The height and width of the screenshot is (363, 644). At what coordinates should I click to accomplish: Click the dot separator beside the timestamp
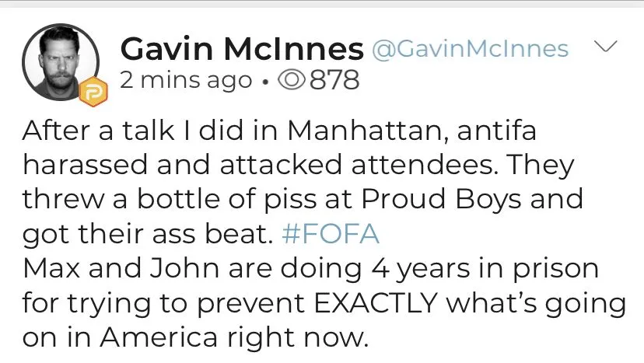[x=264, y=79]
